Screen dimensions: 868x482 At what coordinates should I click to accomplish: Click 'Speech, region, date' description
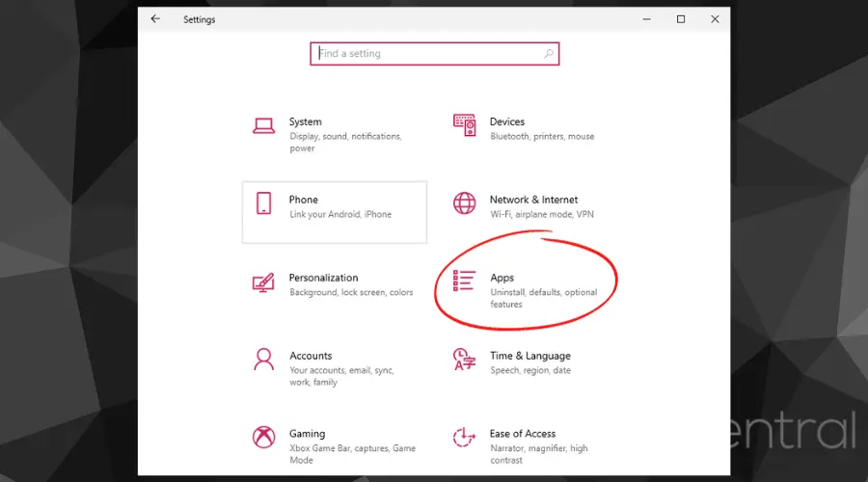coord(530,370)
